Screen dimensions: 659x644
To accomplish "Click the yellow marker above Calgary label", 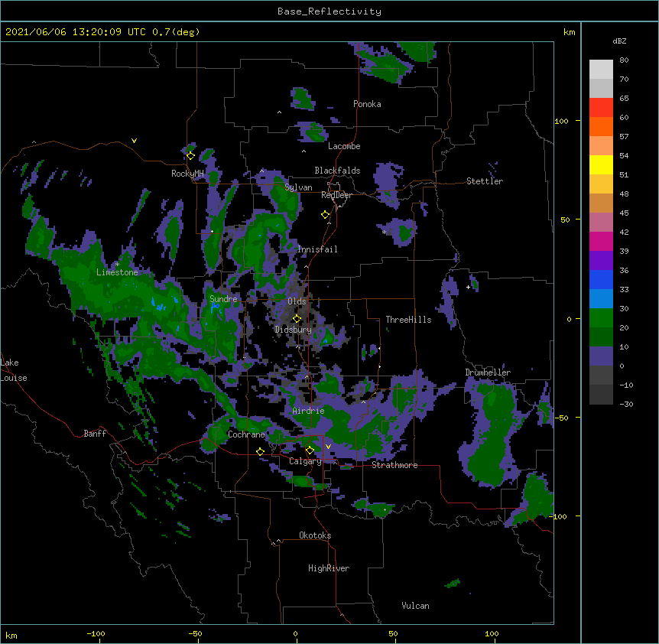I will [x=310, y=450].
